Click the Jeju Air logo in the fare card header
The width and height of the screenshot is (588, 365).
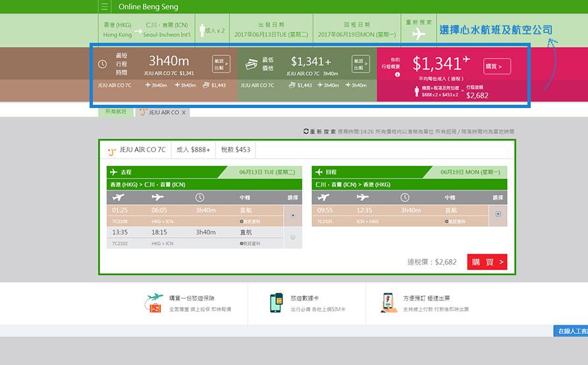[x=112, y=151]
